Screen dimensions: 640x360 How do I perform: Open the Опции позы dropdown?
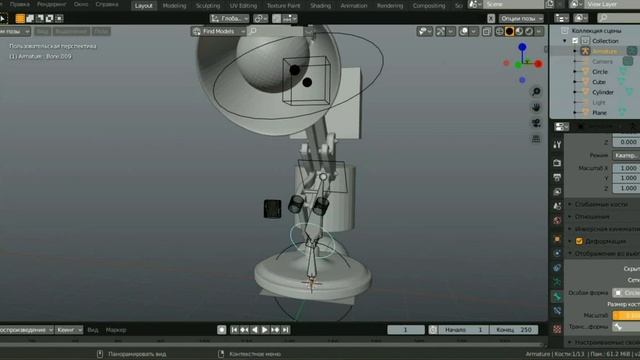[521, 18]
